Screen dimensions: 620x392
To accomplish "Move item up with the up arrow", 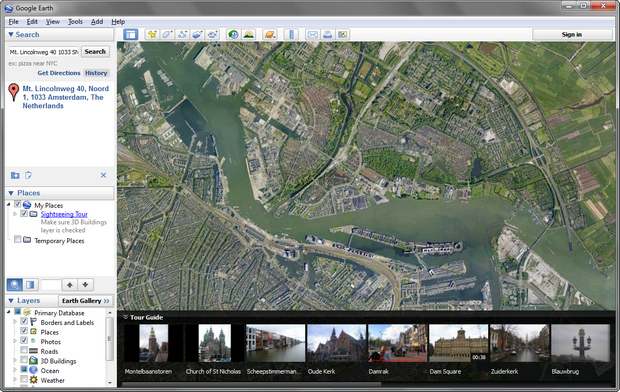I will [70, 284].
